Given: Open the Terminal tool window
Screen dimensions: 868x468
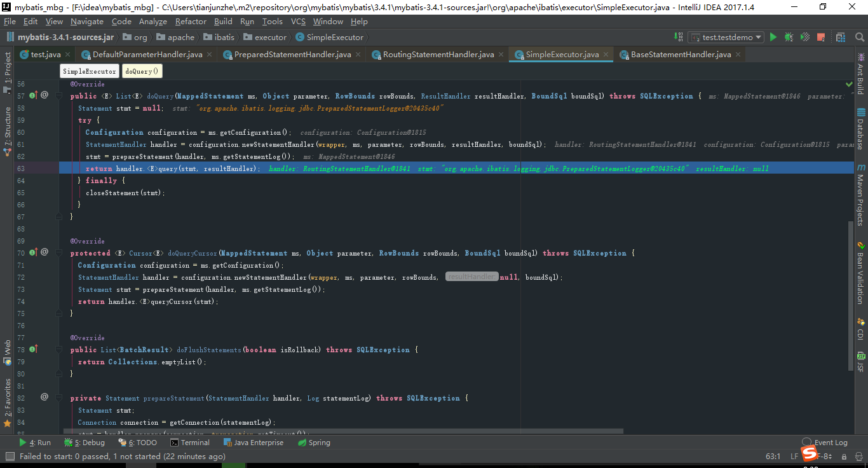Looking at the screenshot, I should [x=191, y=442].
